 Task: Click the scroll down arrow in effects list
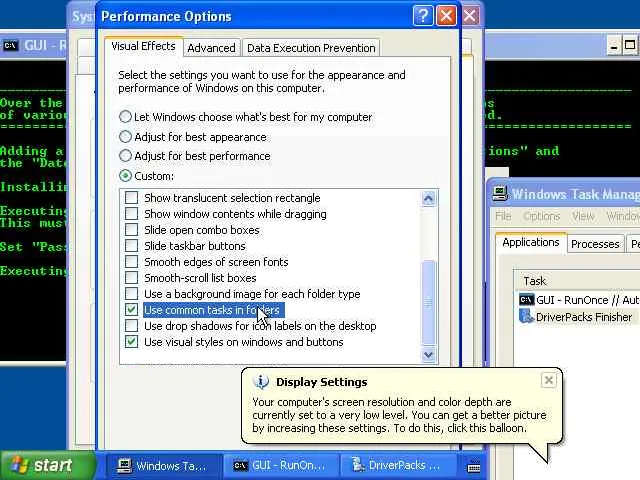coord(428,355)
